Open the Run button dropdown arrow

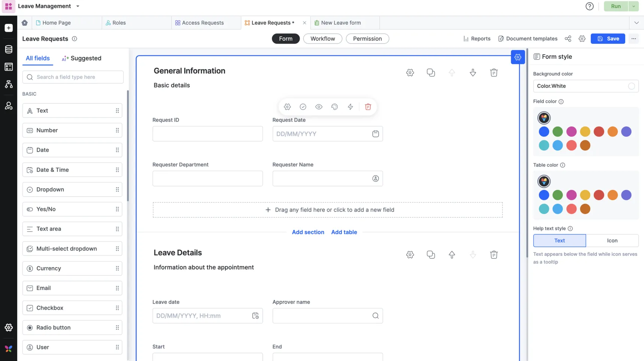pos(634,6)
